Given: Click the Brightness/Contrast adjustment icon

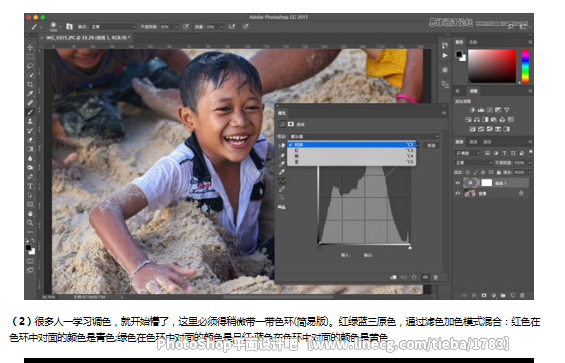Looking at the screenshot, I should coord(472,110).
